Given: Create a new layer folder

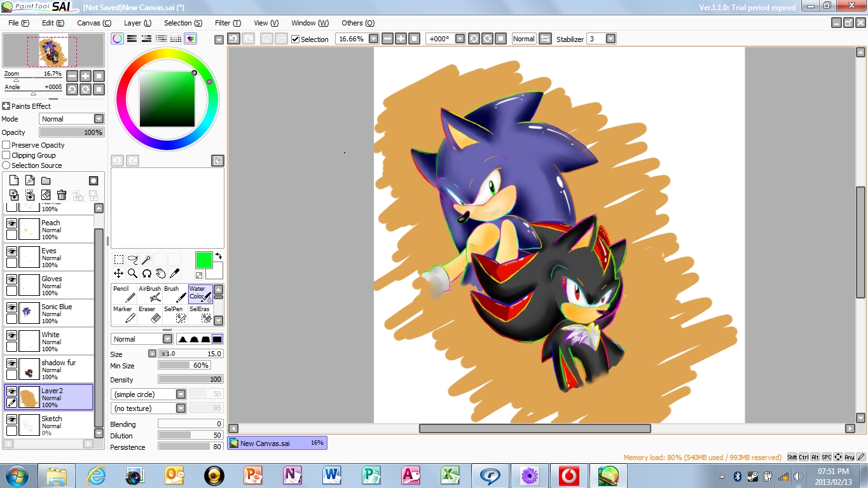Looking at the screenshot, I should click(46, 181).
